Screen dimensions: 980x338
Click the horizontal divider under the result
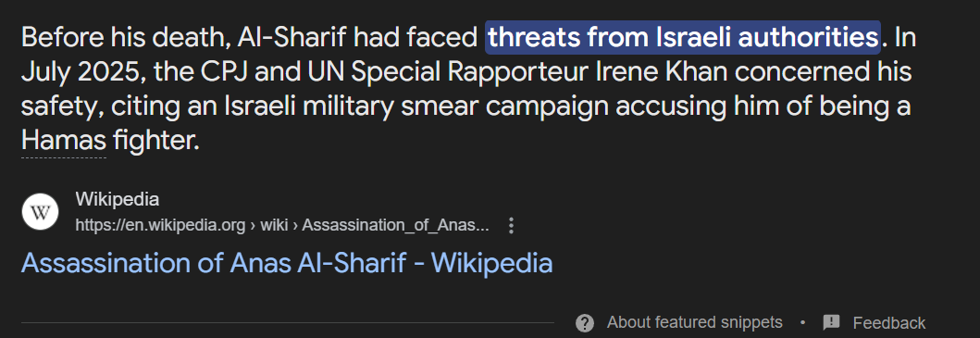click(x=288, y=323)
